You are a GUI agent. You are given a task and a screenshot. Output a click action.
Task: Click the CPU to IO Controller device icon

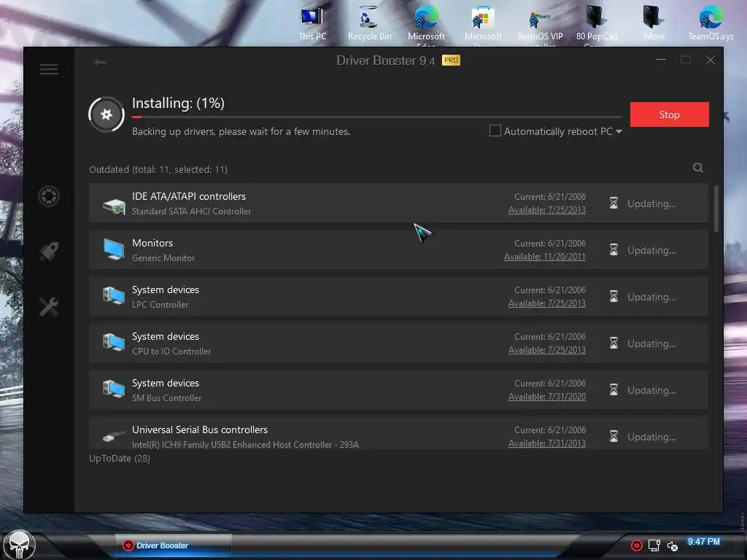pos(114,343)
